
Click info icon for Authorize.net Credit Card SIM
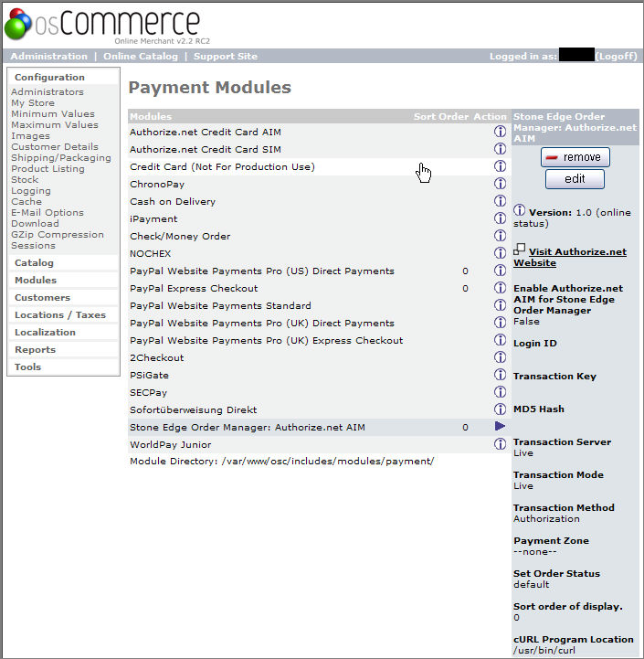point(500,149)
